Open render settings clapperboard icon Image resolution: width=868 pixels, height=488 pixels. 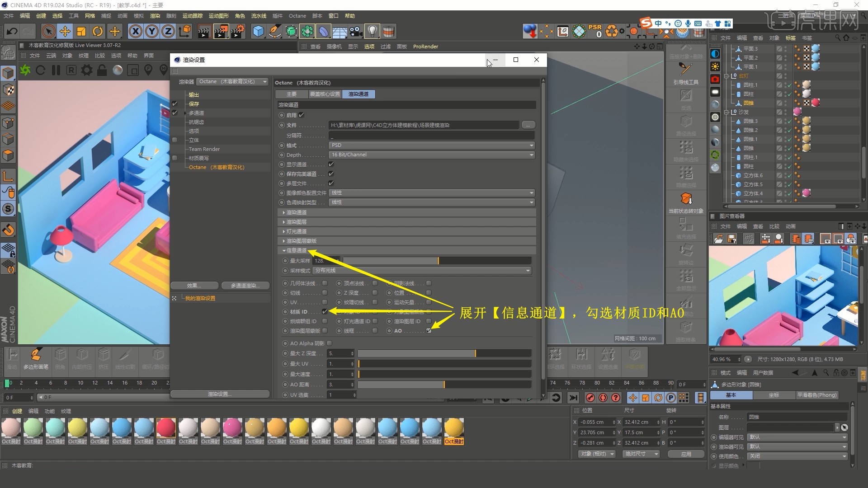pos(237,31)
